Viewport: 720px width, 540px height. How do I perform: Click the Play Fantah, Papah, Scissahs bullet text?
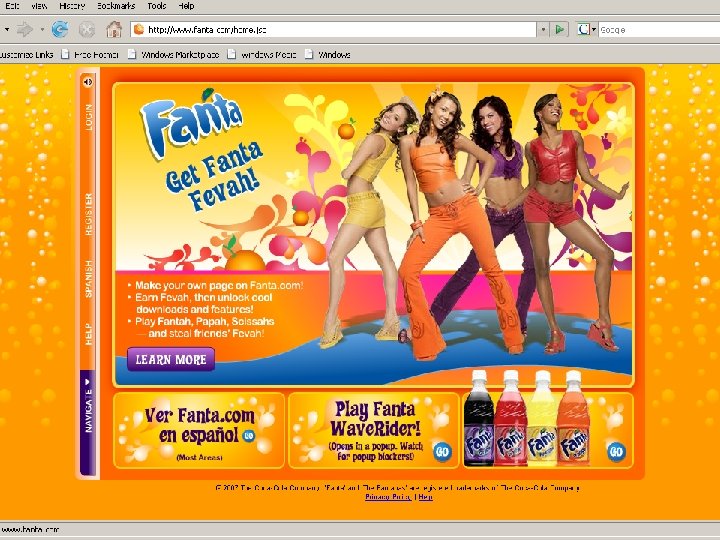pyautogui.click(x=204, y=321)
